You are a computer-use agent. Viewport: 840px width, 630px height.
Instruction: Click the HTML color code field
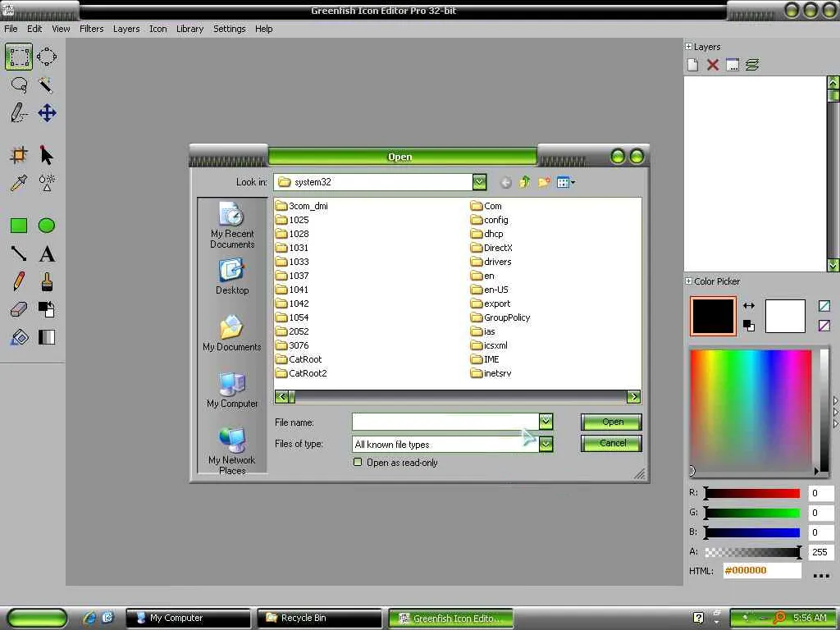click(762, 571)
